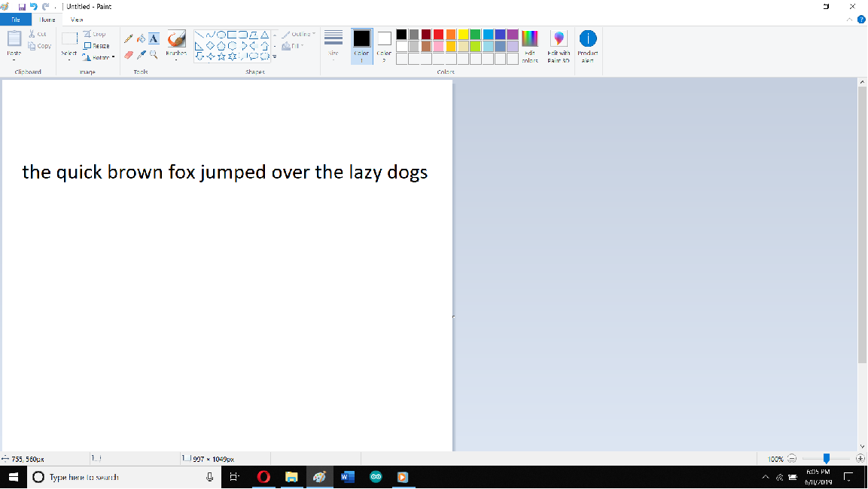Choose the Rectangle shape
Screen dimensions: 868x489
coord(232,35)
